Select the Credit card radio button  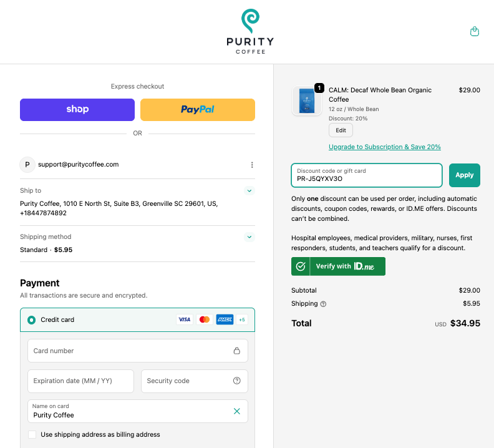pos(31,320)
